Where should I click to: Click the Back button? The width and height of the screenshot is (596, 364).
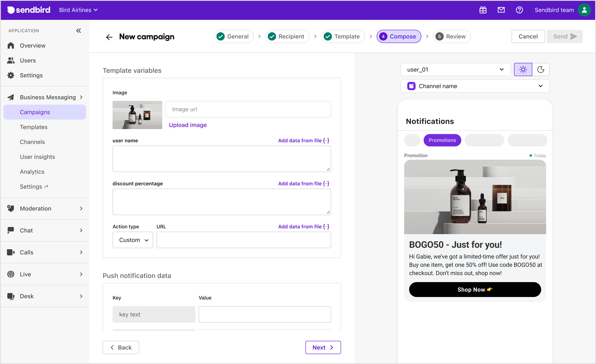point(121,348)
